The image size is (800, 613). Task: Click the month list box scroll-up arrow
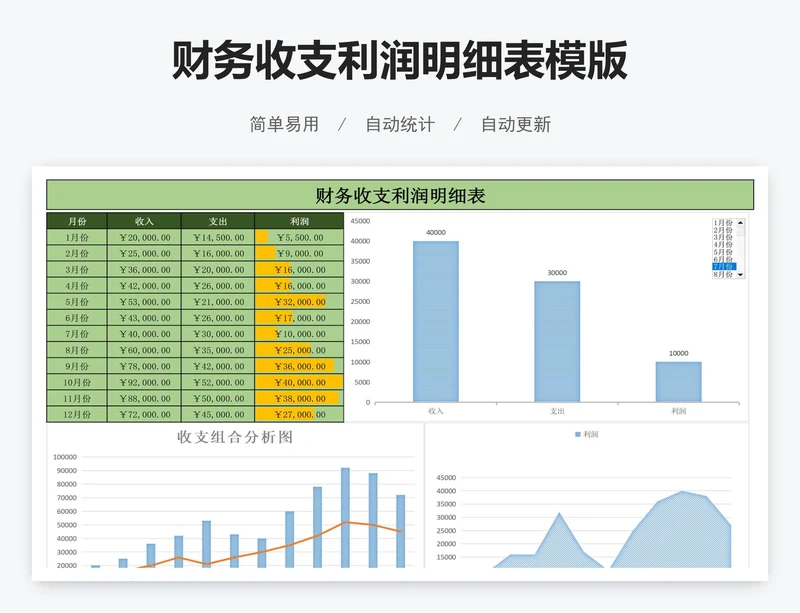tap(740, 223)
